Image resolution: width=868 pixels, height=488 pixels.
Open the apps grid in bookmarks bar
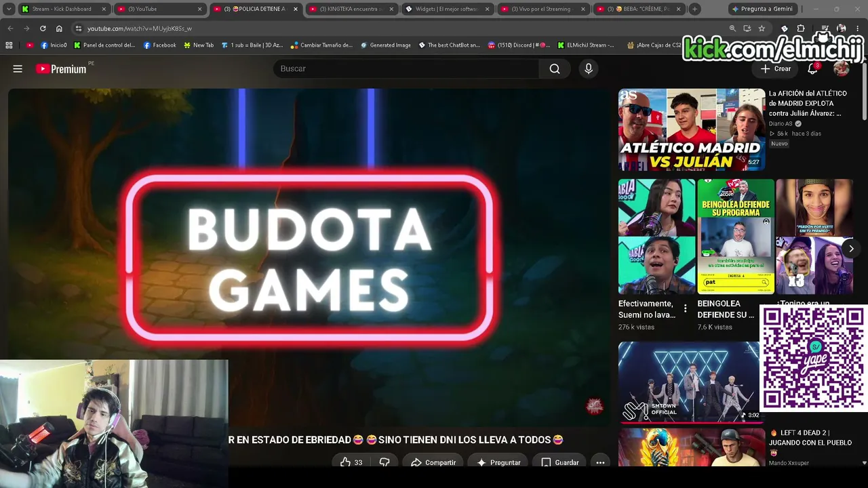point(9,45)
